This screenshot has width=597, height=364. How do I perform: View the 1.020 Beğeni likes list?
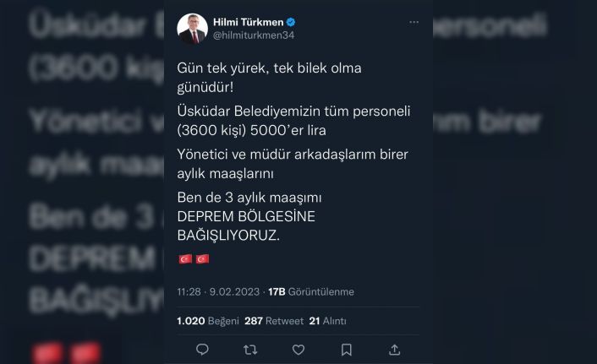pyautogui.click(x=208, y=321)
